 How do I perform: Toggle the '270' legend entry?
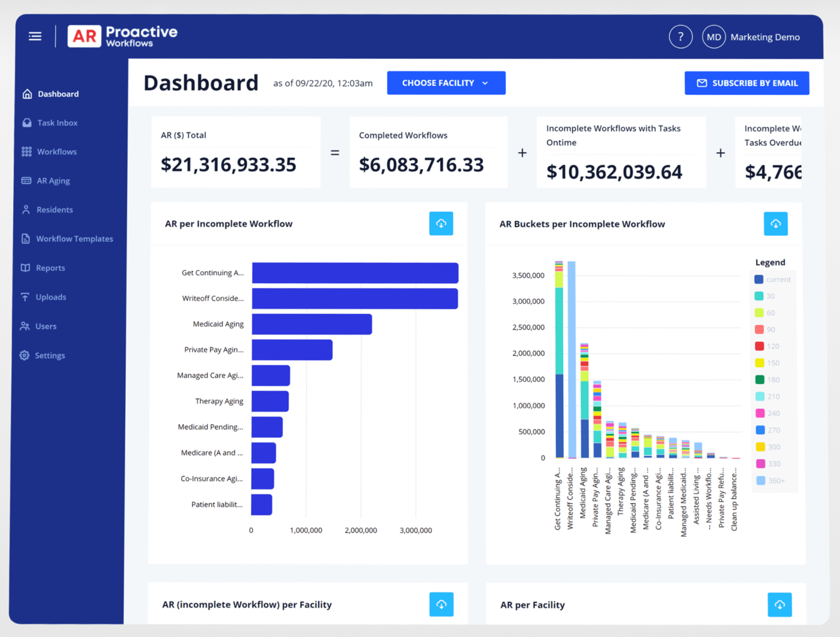coord(767,430)
